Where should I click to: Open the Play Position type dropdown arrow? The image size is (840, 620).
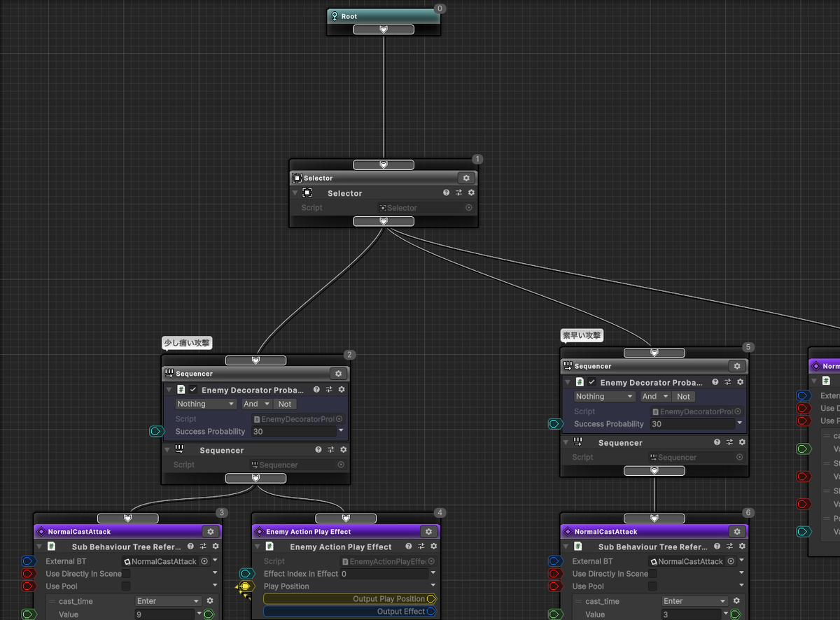(x=433, y=586)
